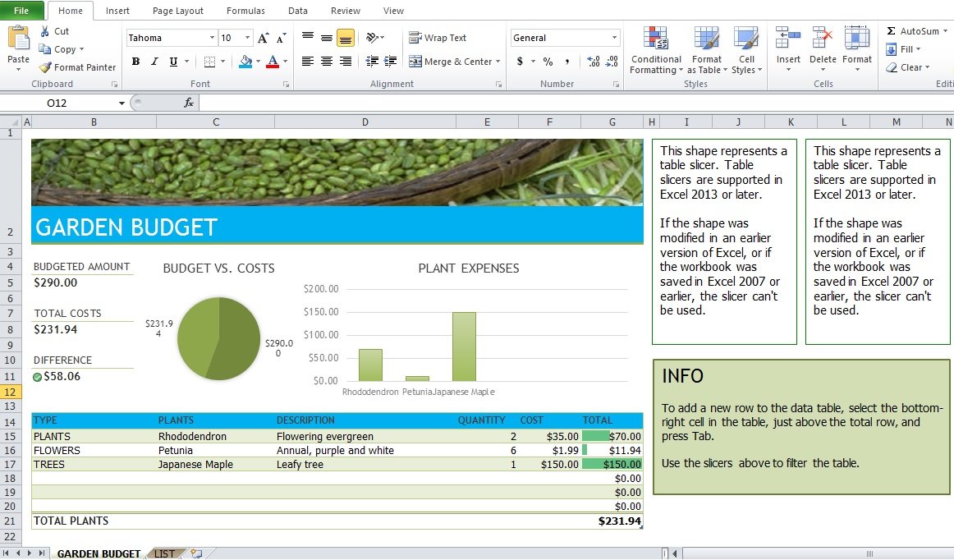Expand the Font dialog launcher
Viewport: 954px width, 560px height.
pos(286,85)
